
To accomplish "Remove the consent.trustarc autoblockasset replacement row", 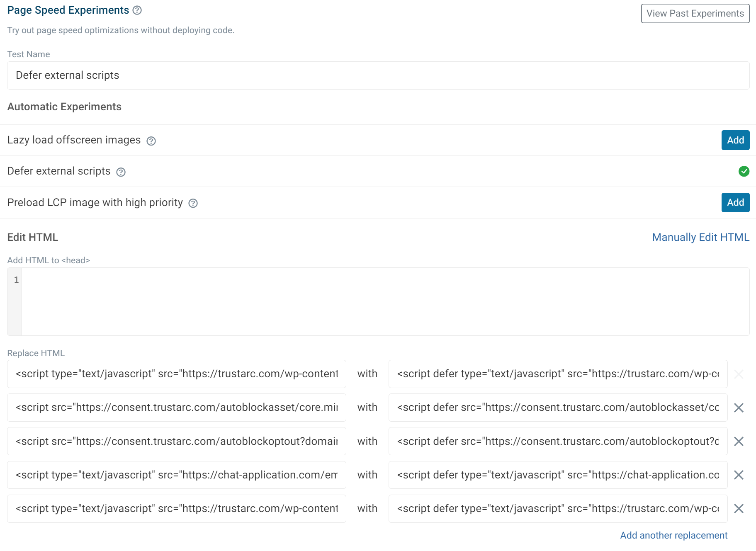I will [739, 408].
